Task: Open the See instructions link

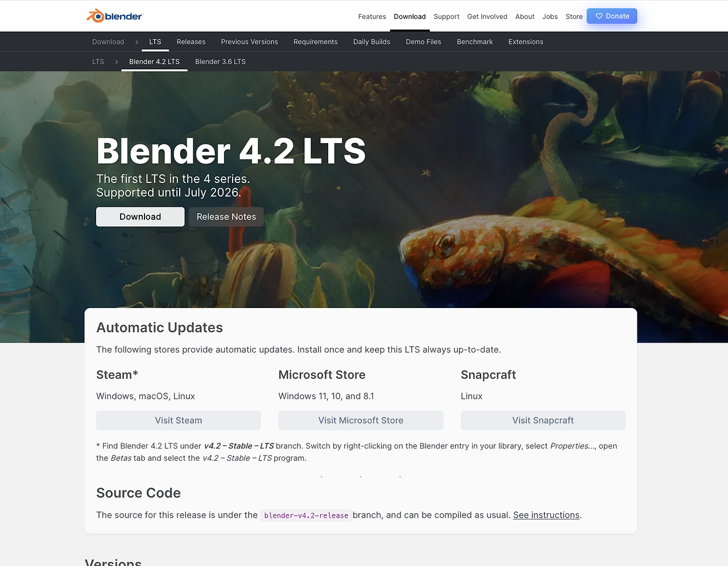Action: pyautogui.click(x=547, y=515)
